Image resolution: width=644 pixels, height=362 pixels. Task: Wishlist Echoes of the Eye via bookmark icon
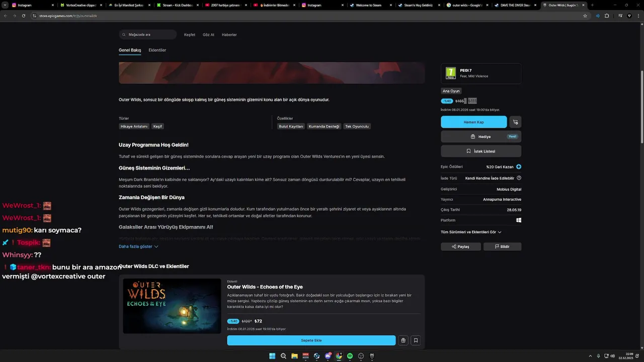pyautogui.click(x=416, y=340)
